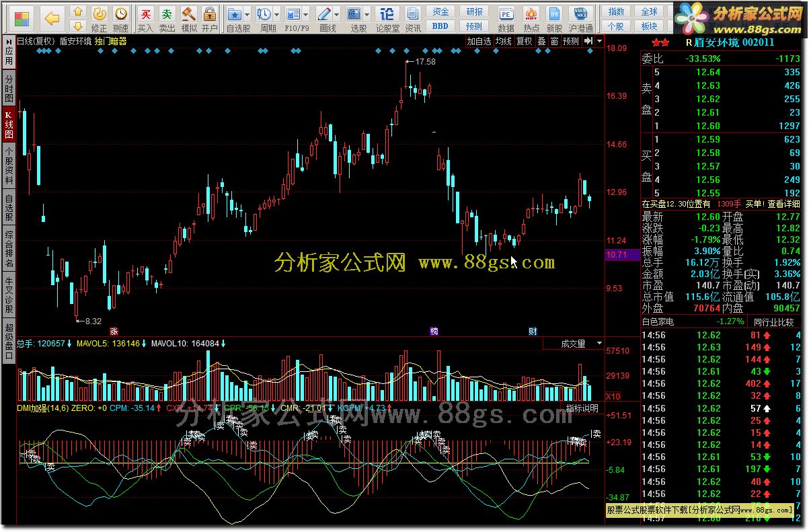
Task: Toggle the 叠 overlay option
Action: [x=541, y=41]
